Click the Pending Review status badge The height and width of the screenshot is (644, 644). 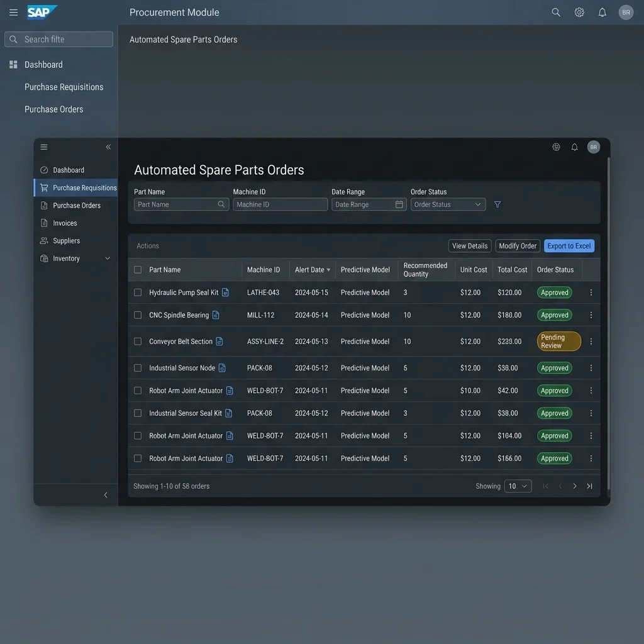pos(558,341)
